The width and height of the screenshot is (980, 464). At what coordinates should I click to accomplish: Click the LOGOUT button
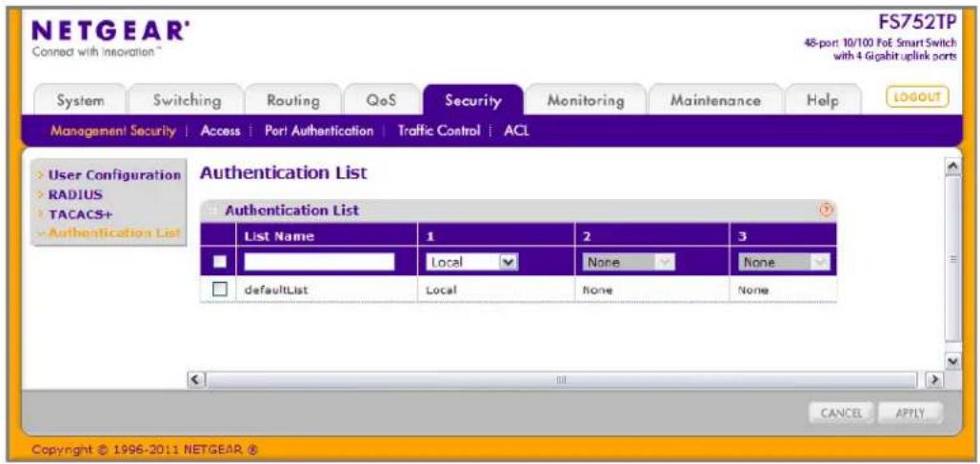click(x=917, y=97)
